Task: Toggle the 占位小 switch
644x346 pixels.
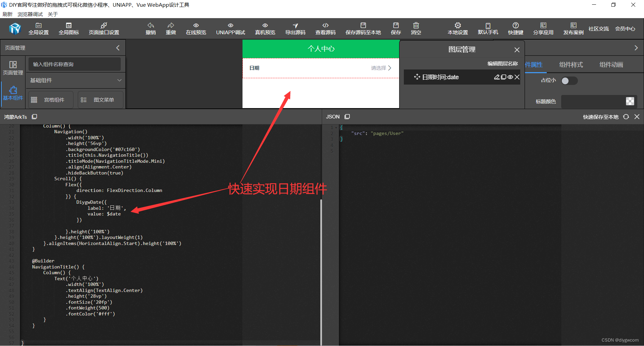Action: 569,81
